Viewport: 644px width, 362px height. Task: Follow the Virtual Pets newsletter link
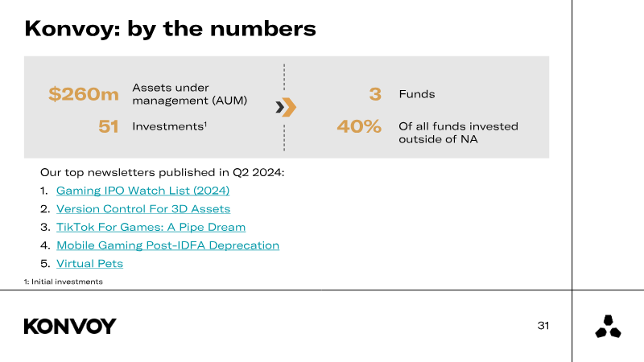coord(89,263)
